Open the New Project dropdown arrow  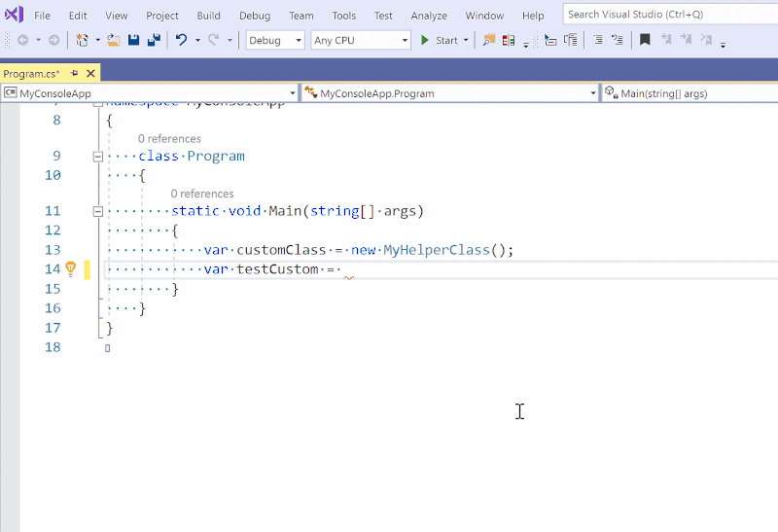tap(98, 40)
